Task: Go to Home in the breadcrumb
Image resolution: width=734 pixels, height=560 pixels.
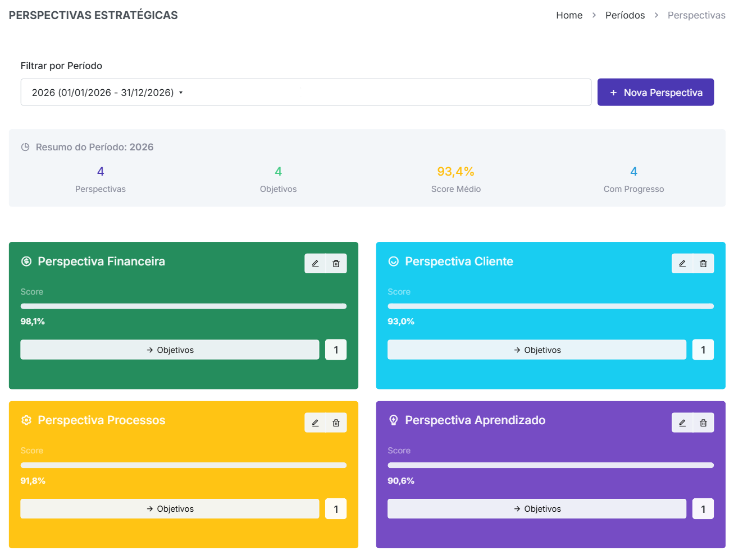Action: 569,15
